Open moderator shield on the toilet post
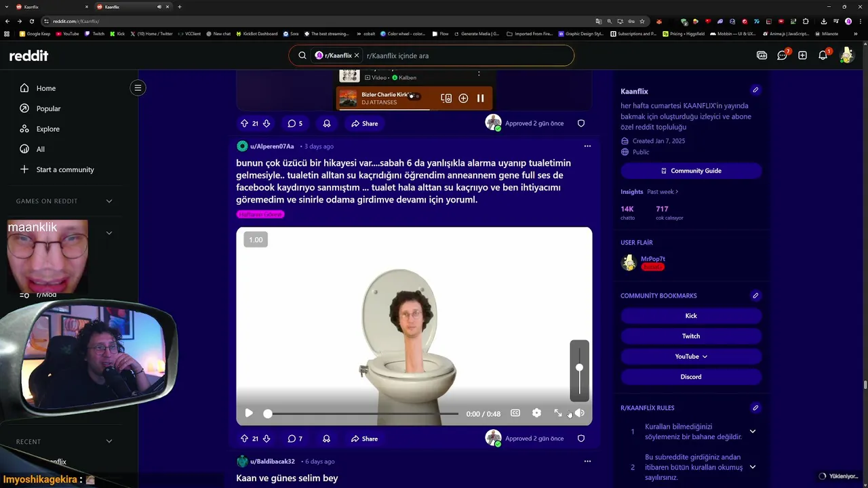 coord(581,439)
